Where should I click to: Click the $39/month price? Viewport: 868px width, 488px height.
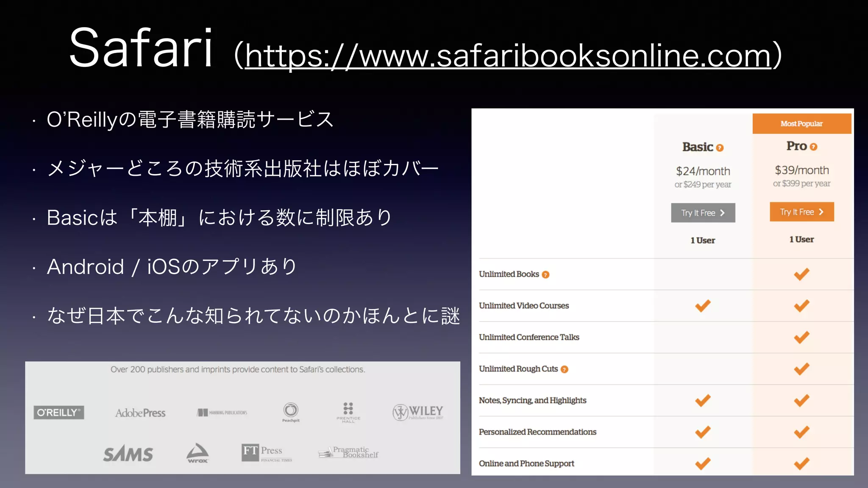(802, 170)
